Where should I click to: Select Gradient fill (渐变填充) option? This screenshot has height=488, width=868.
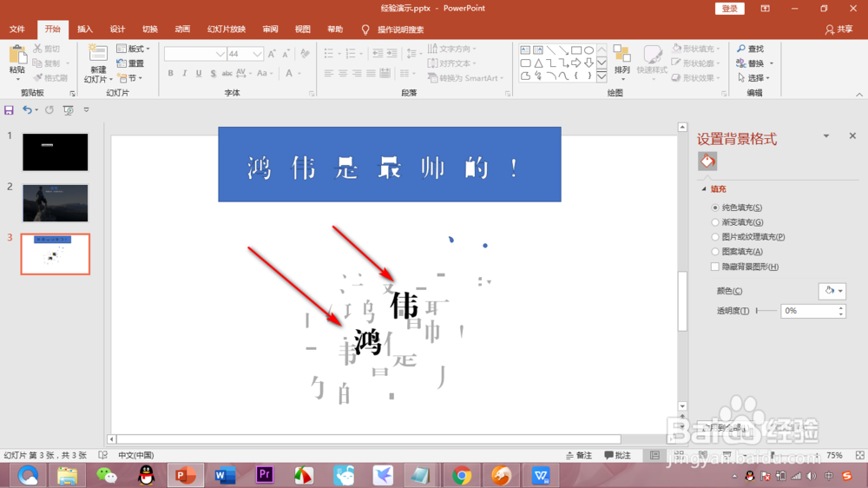737,222
